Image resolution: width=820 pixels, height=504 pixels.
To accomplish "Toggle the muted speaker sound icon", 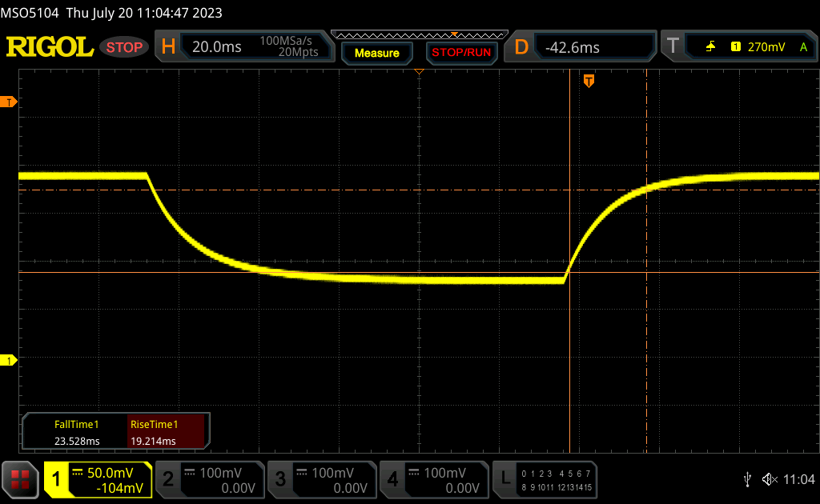I will coord(769,479).
